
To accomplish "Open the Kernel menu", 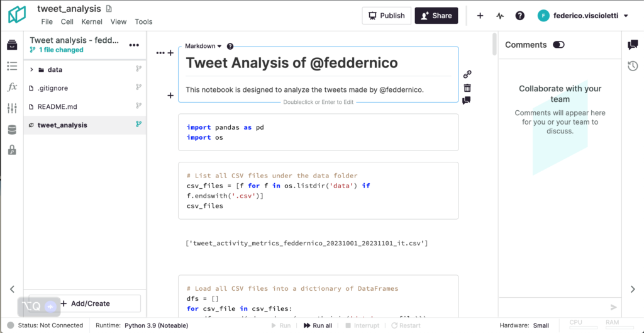I will 92,21.
